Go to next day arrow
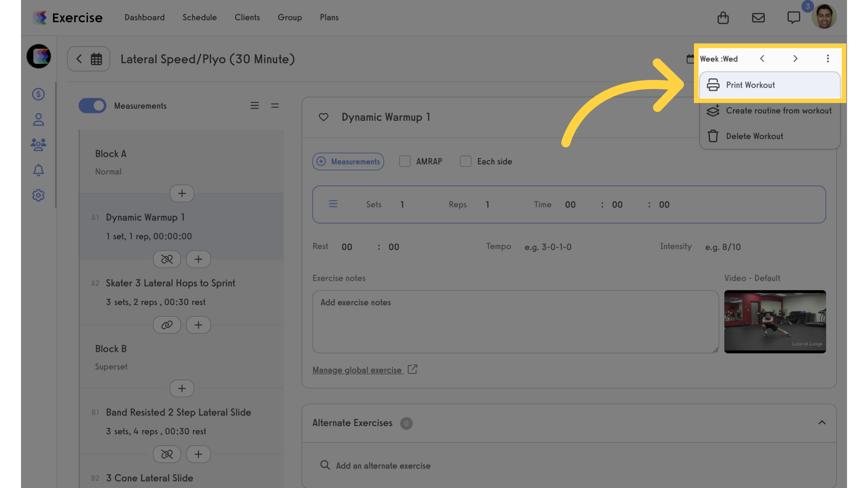Viewport: 868px width, 488px height. click(x=795, y=59)
